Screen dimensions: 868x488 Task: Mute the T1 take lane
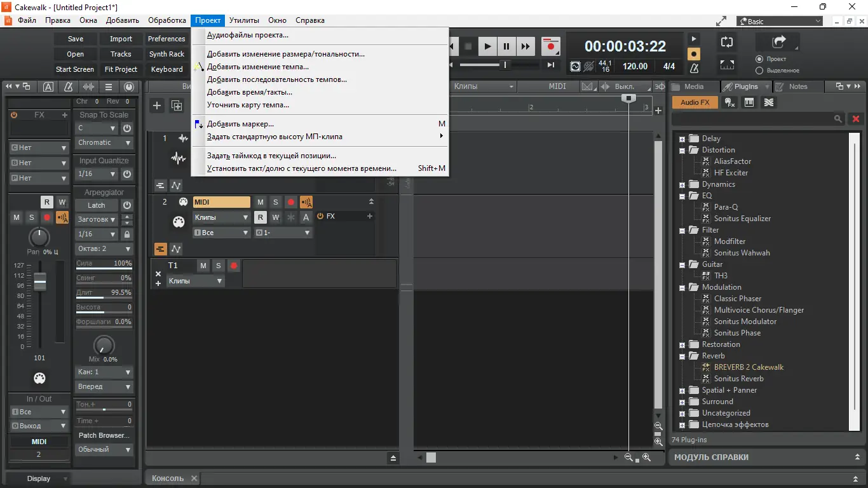(203, 266)
